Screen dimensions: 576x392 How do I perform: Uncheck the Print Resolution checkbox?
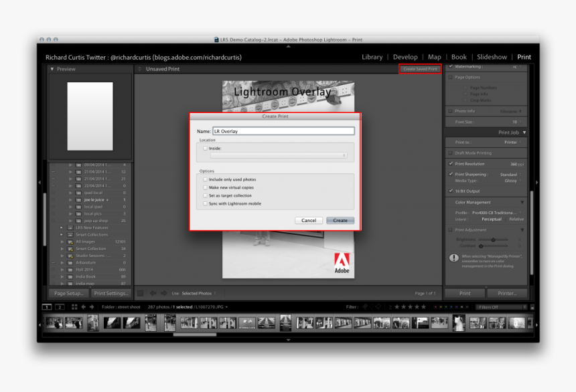450,164
